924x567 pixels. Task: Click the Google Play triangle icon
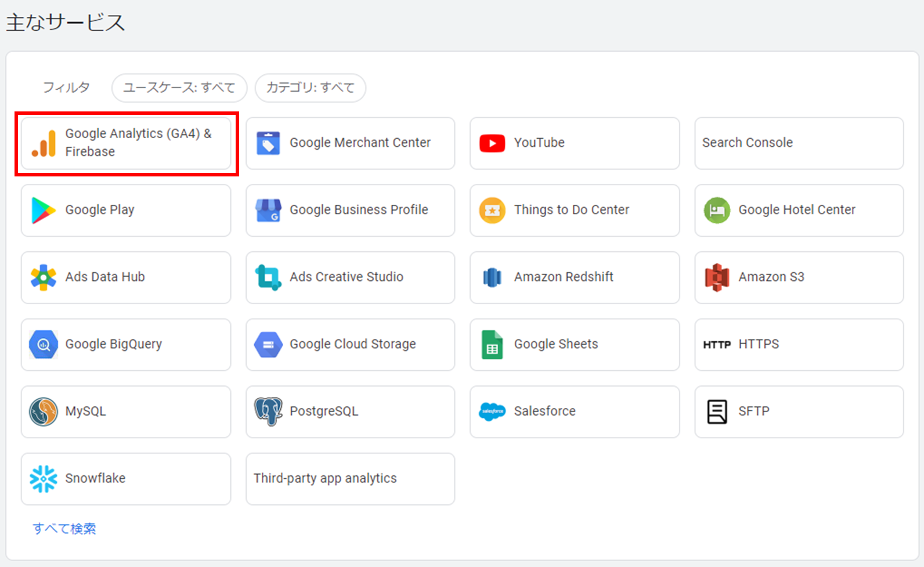(x=44, y=210)
